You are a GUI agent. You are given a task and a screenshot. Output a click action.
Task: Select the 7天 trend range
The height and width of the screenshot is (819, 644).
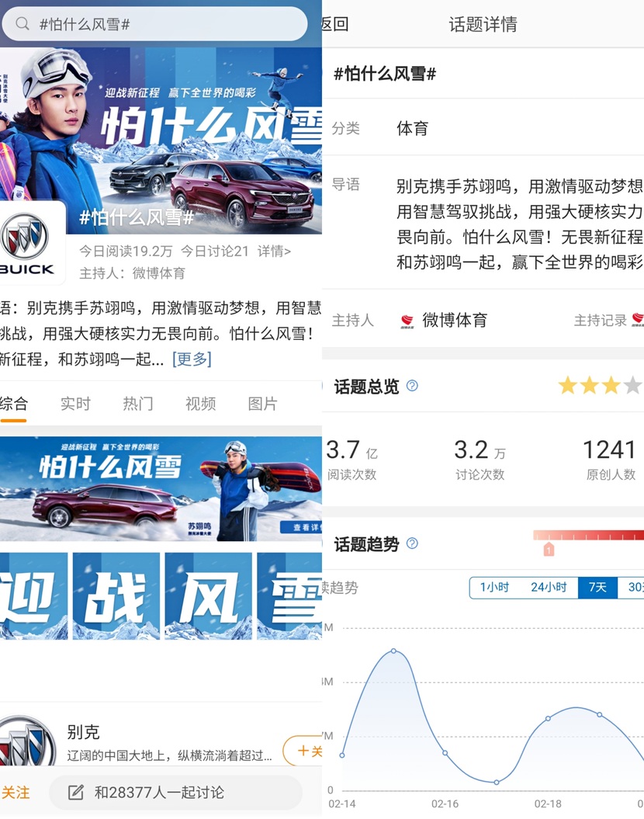597,587
